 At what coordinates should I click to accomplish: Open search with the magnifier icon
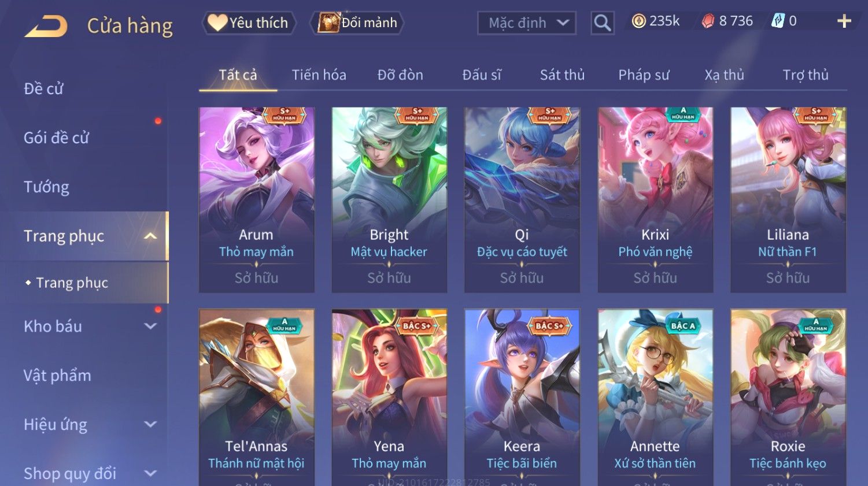602,23
